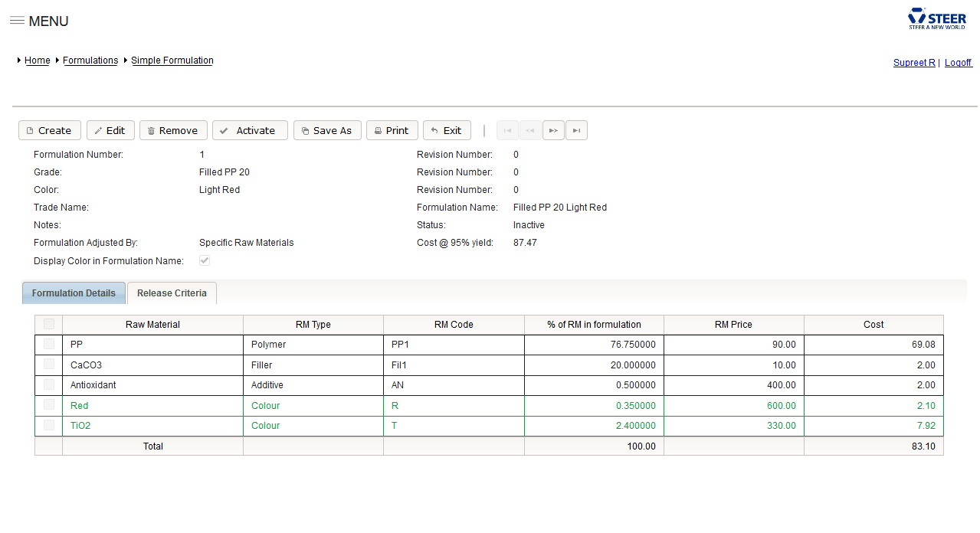Viewport: 980px width, 533px height.
Task: Check the PP raw material row checkbox
Action: click(x=49, y=345)
